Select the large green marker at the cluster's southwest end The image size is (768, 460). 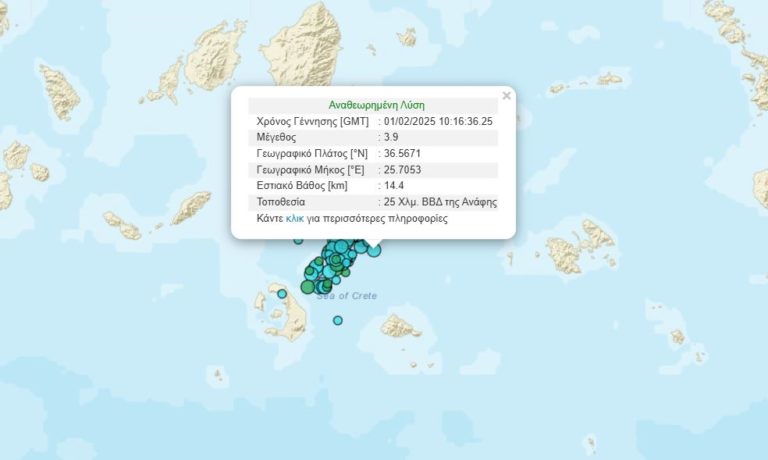(x=308, y=287)
